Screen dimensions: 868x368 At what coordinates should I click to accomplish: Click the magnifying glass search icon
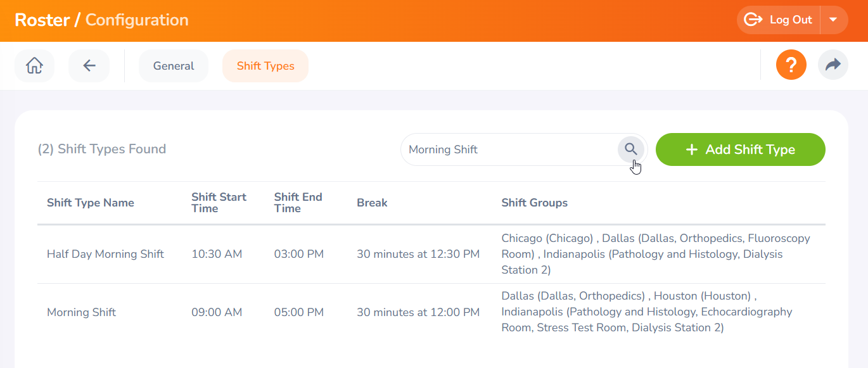[631, 149]
